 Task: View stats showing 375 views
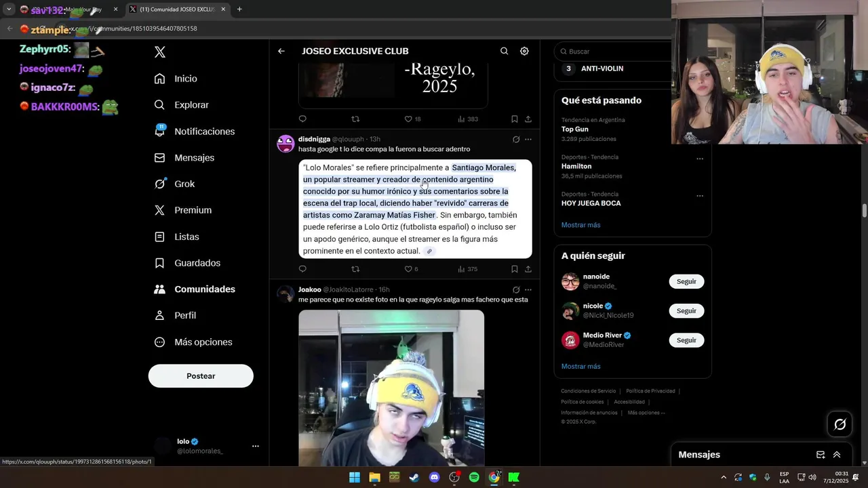[x=468, y=269]
